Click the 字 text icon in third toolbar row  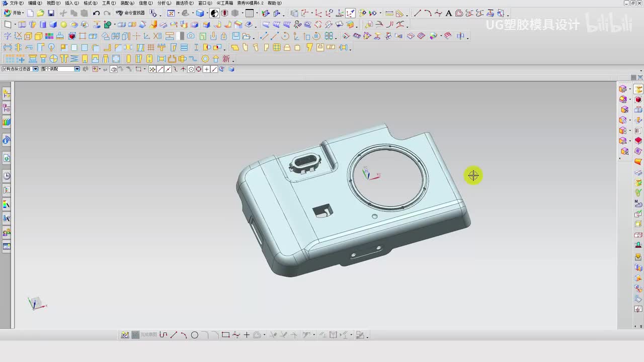(x=8, y=36)
